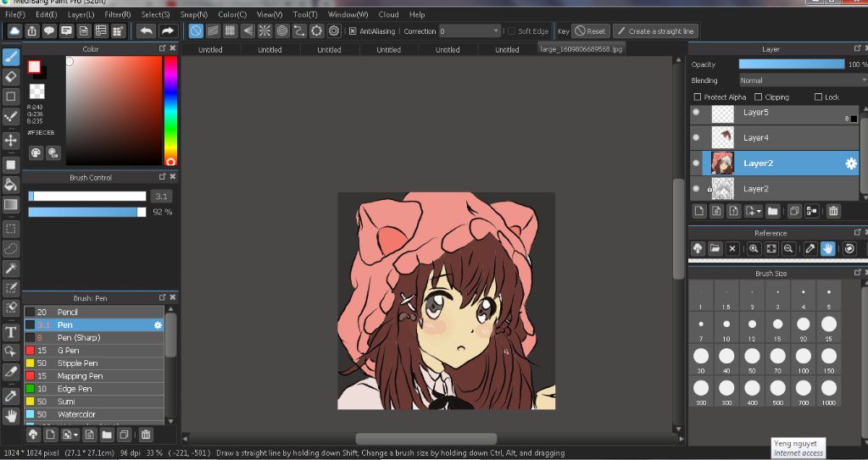Enable the curve snap icon

point(299,31)
